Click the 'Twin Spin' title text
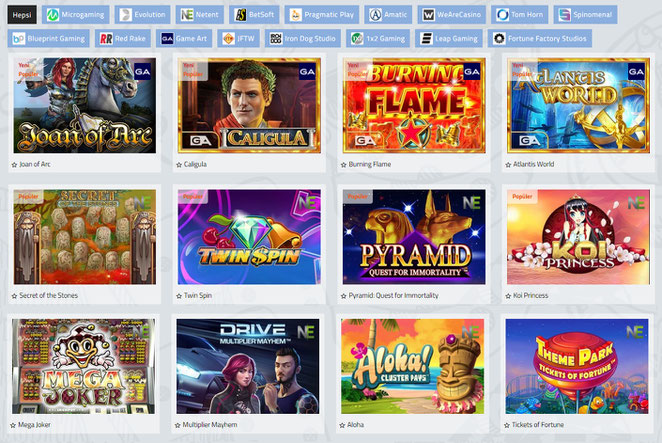The image size is (662, 443). point(198,296)
